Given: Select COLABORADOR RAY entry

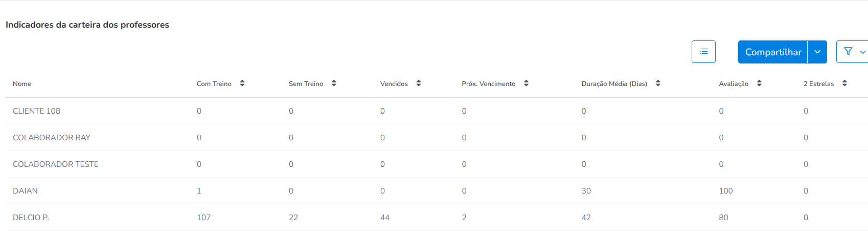Looking at the screenshot, I should point(52,138).
